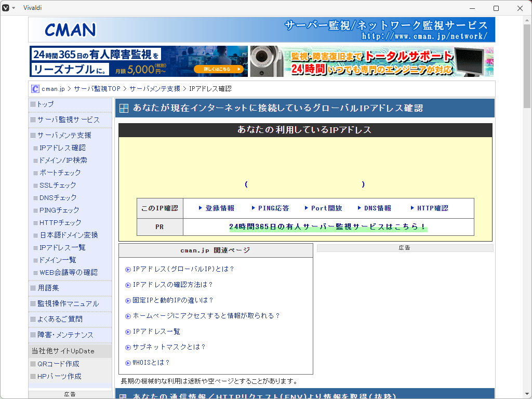The image size is (532, 399).
Task: Click the CMAN logo banner
Action: [262, 30]
